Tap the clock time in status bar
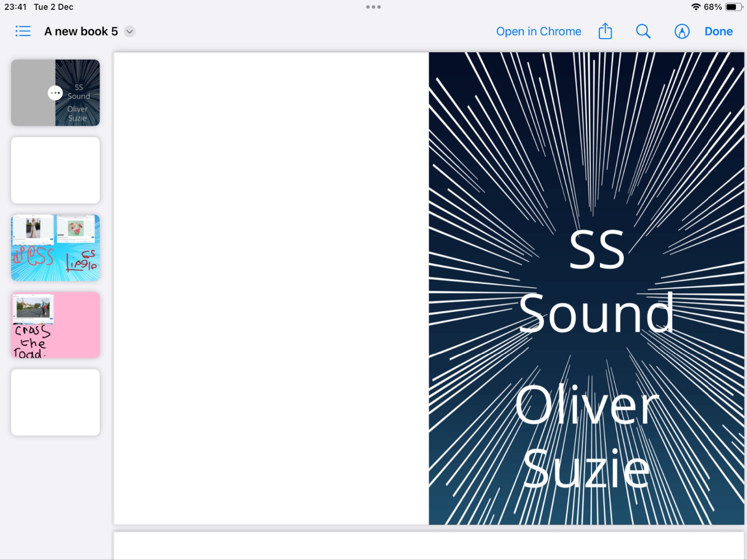The image size is (747, 560). click(x=15, y=7)
